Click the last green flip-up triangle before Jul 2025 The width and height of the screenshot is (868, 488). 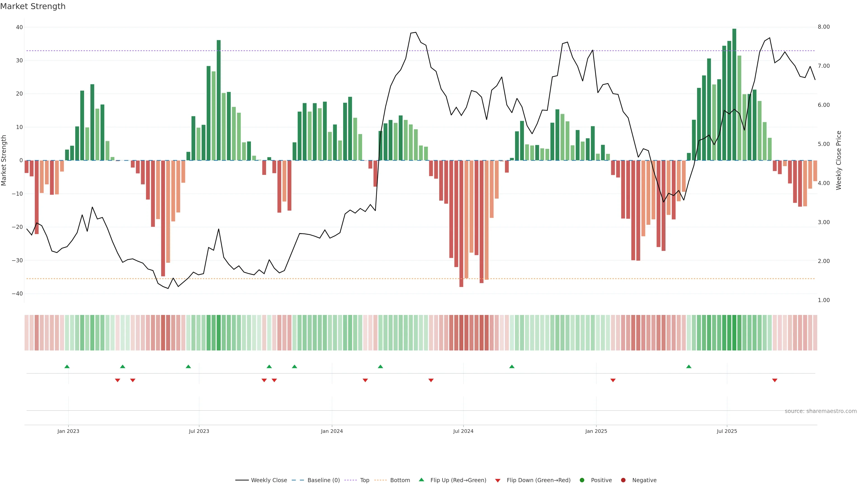(x=689, y=366)
